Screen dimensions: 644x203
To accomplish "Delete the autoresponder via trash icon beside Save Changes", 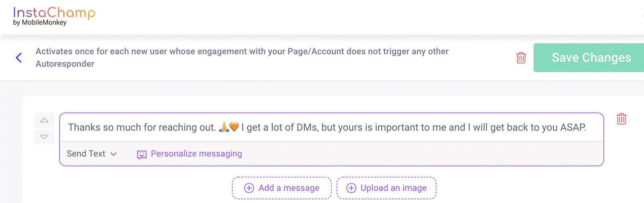I will (521, 58).
